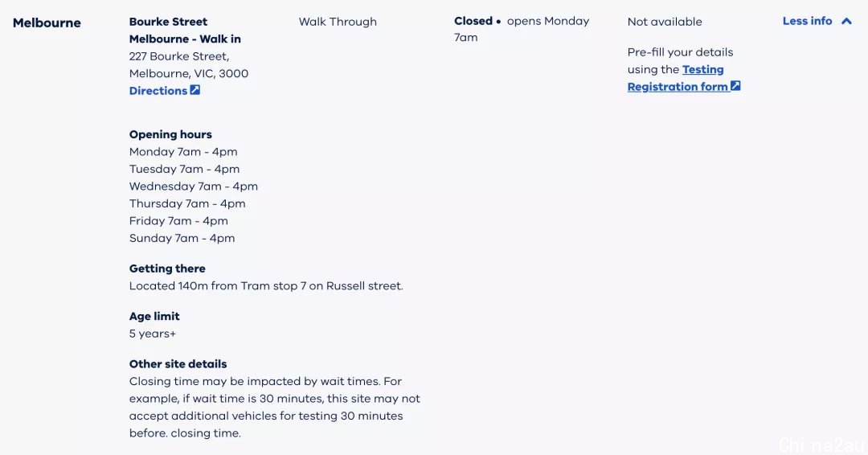Select the Other site details heading
The image size is (868, 455).
tap(178, 363)
